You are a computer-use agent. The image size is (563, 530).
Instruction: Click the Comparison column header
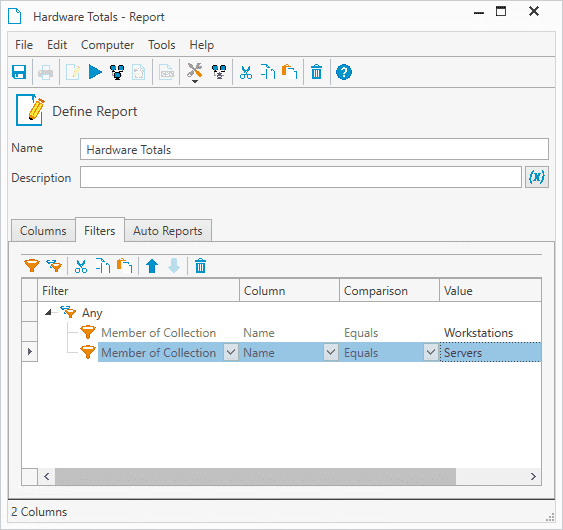click(x=390, y=290)
